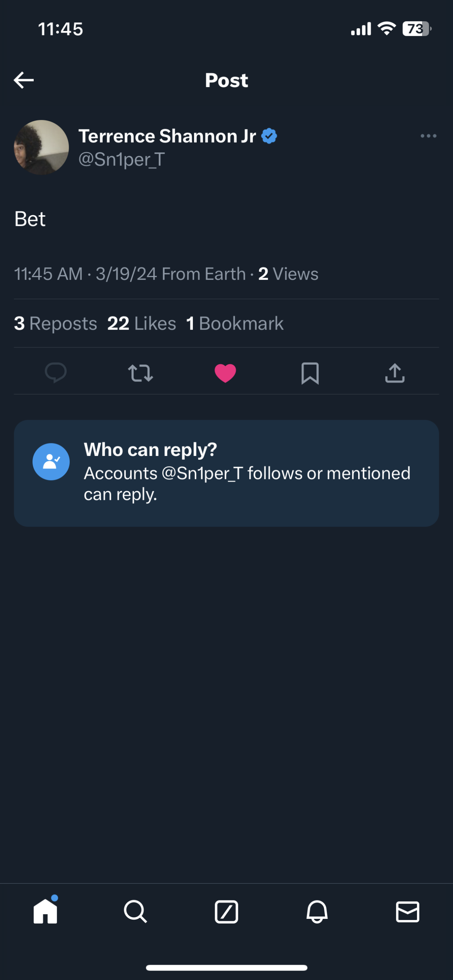The image size is (453, 980).
Task: Toggle the bookmark icon on the post
Action: (x=310, y=373)
